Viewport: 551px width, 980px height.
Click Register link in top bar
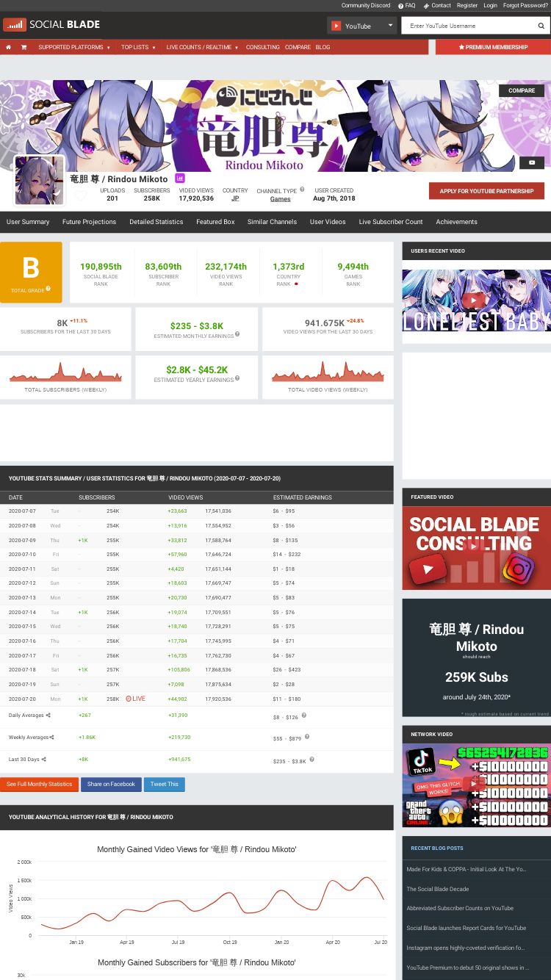click(467, 5)
